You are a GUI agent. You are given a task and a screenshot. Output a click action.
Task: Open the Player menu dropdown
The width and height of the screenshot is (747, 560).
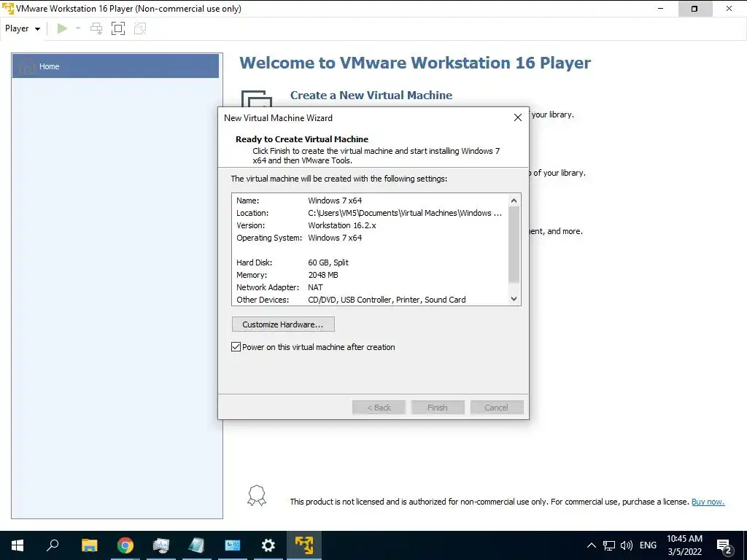[x=23, y=28]
